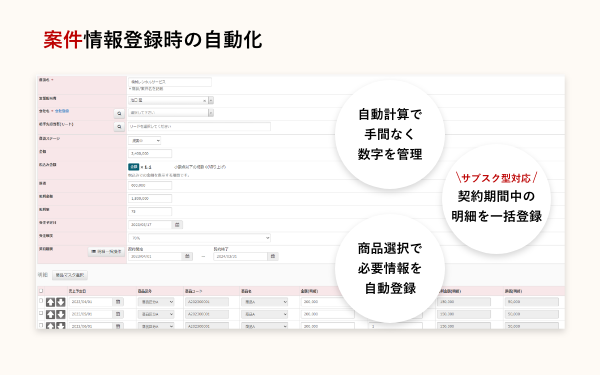Click the product master selection button
This screenshot has width=600, height=375.
70,275
